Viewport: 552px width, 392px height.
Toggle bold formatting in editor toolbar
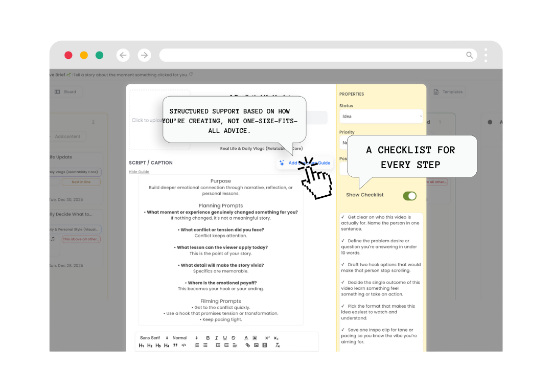[208, 338]
